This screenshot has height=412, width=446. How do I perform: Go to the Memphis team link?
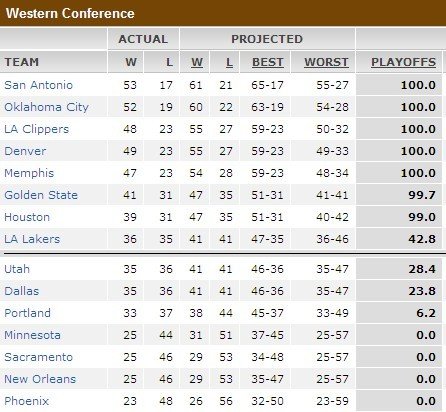click(x=29, y=173)
